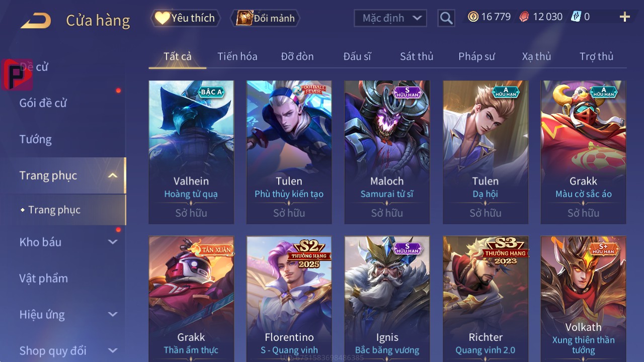644x362 pixels.
Task: Expand the Shop quy đổi section
Action: [113, 350]
